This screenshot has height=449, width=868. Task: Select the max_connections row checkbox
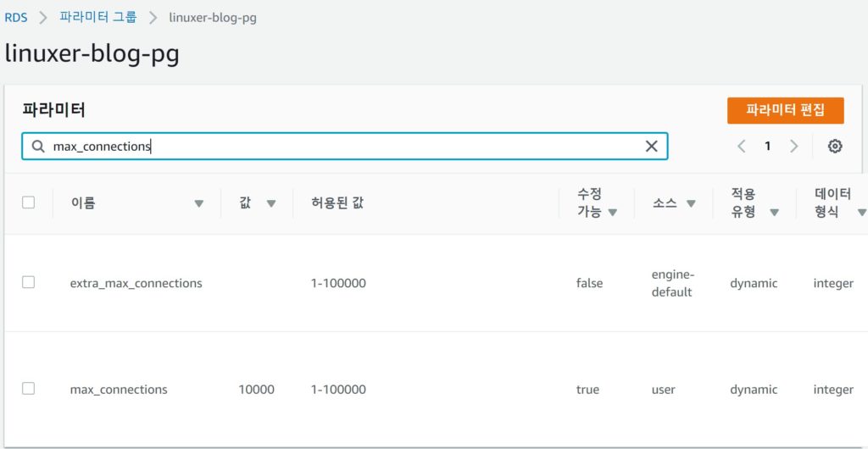tap(29, 389)
